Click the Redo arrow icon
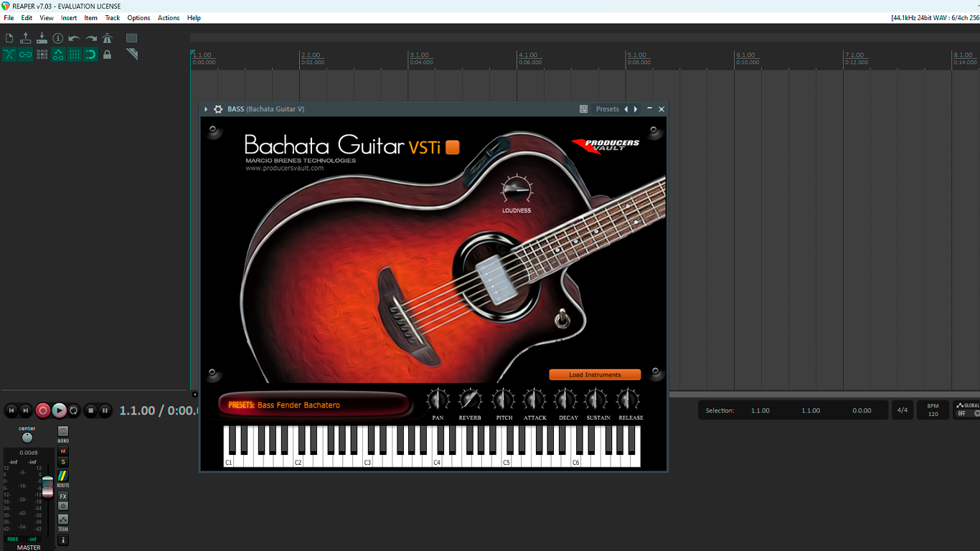 click(x=91, y=38)
